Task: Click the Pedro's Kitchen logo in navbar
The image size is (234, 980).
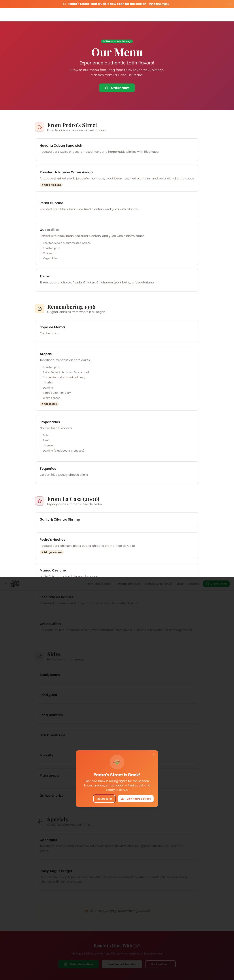Action: pos(15,584)
